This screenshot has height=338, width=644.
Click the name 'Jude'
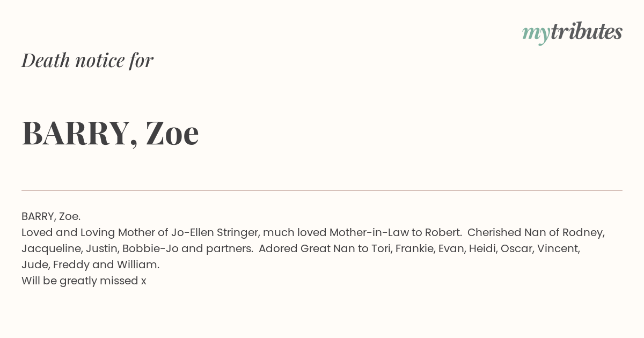coord(33,264)
